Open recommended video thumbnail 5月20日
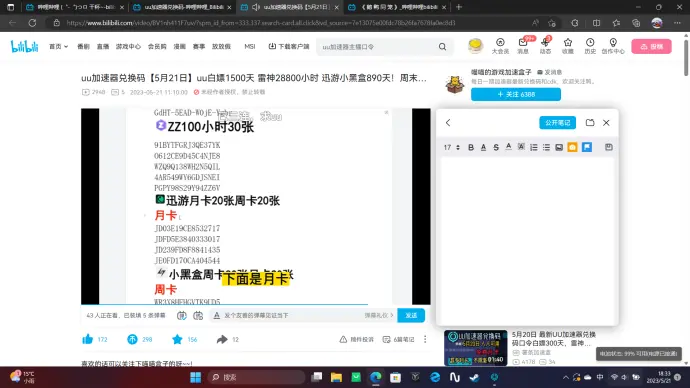This screenshot has height=388, width=690. tap(476, 348)
